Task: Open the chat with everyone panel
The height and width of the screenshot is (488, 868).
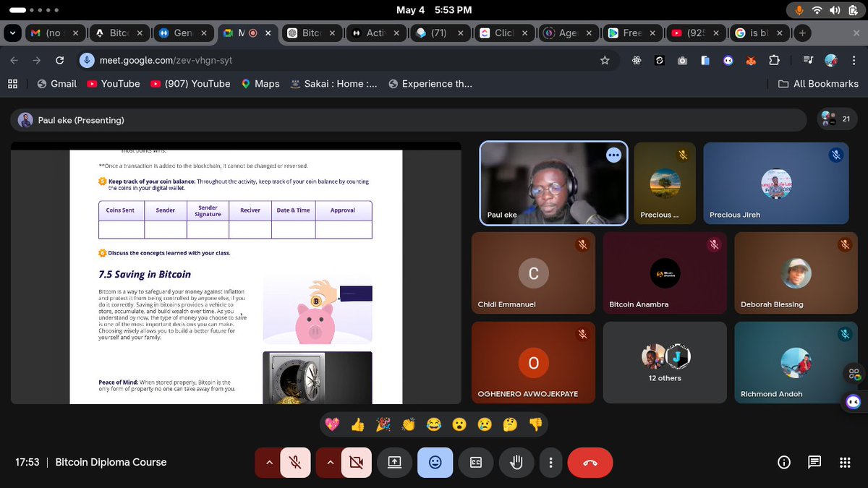Action: [x=814, y=463]
